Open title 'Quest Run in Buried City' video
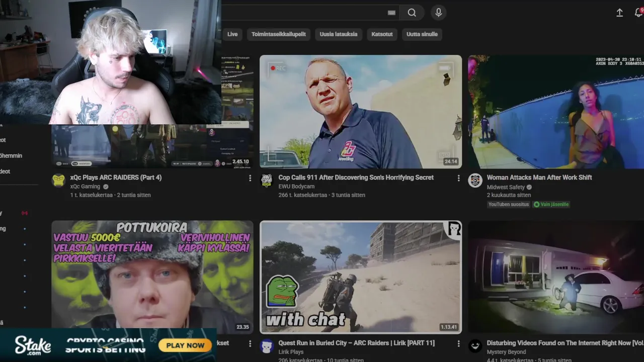Image resolution: width=644 pixels, height=362 pixels. click(357, 343)
